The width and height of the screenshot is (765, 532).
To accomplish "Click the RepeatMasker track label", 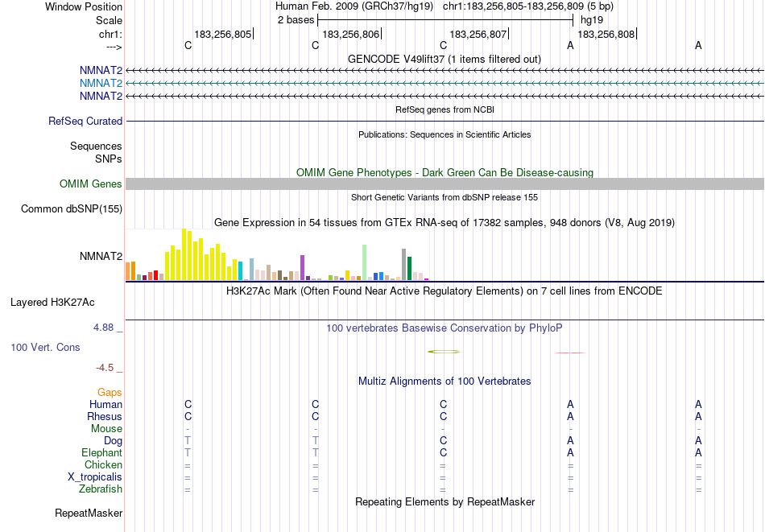I will coord(89,513).
